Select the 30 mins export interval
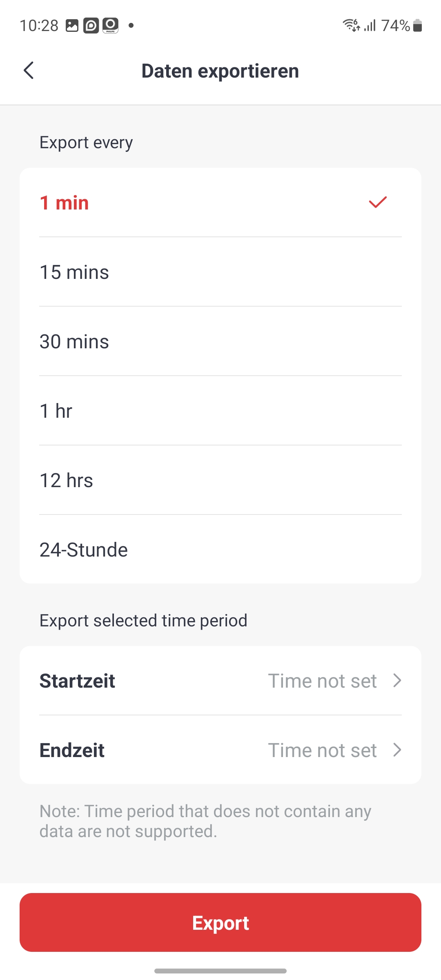Screen dimensions: 441x980 (x=74, y=342)
